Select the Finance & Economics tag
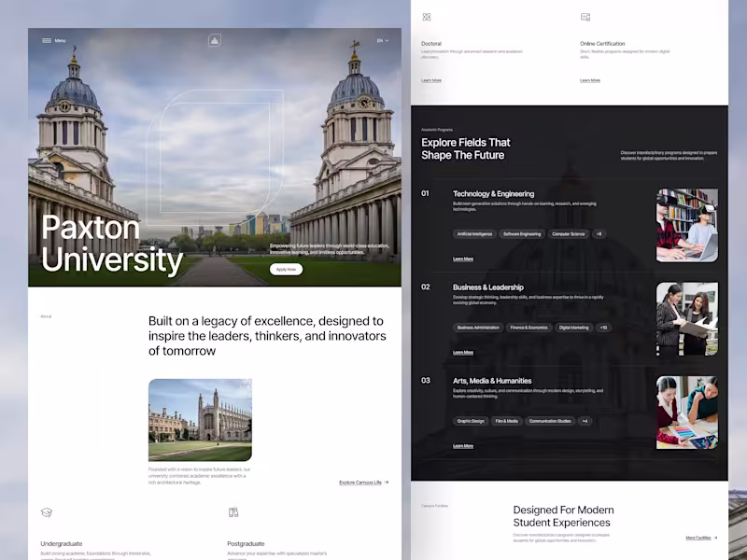Screen dimensions: 747x560 [529, 328]
